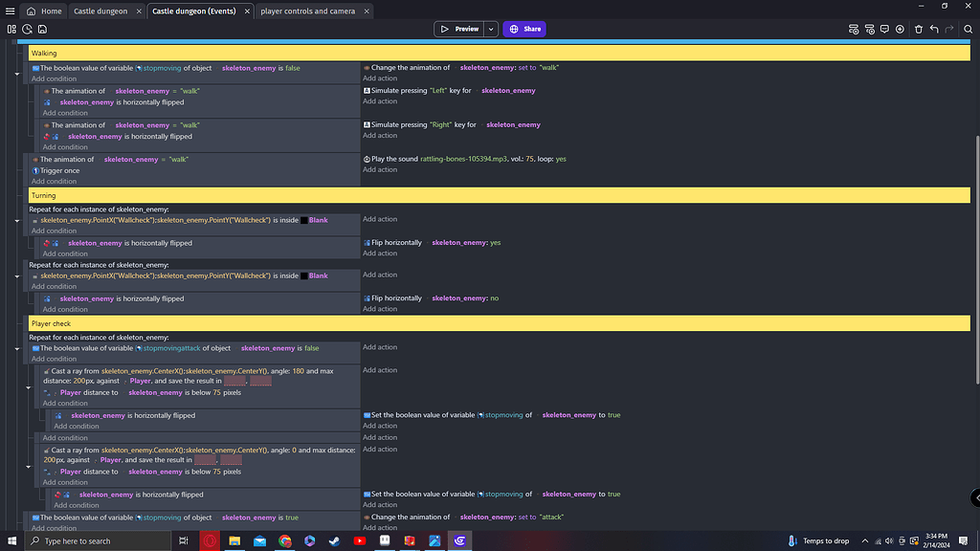Add a comment event from toolbar
The width and height of the screenshot is (980, 551).
pyautogui.click(x=884, y=30)
